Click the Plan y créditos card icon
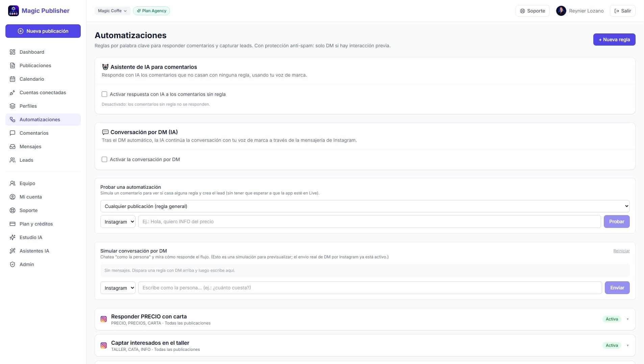644x364 pixels. 13,224
